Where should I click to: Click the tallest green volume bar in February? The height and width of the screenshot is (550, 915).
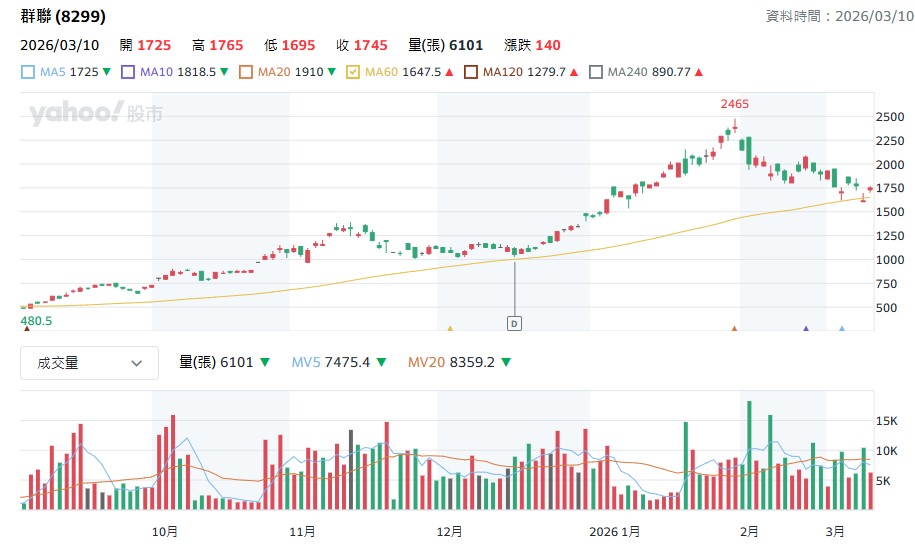(x=748, y=455)
